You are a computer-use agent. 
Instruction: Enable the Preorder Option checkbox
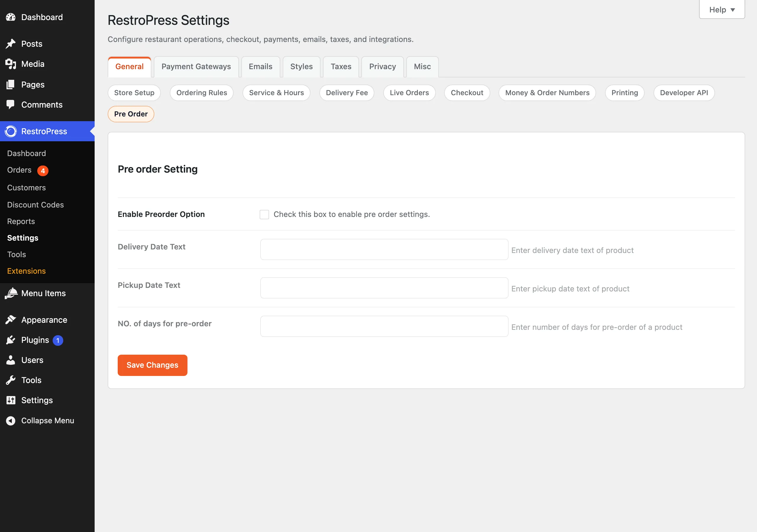coord(264,215)
